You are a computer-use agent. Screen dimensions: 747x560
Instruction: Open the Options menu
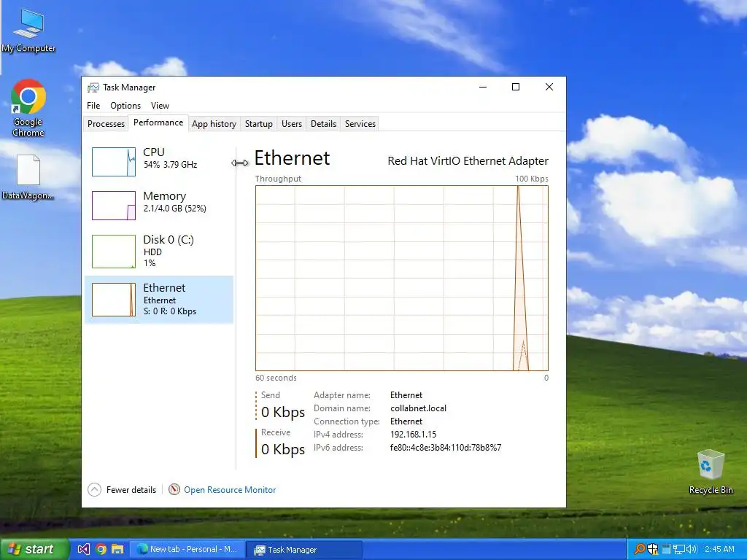tap(125, 106)
